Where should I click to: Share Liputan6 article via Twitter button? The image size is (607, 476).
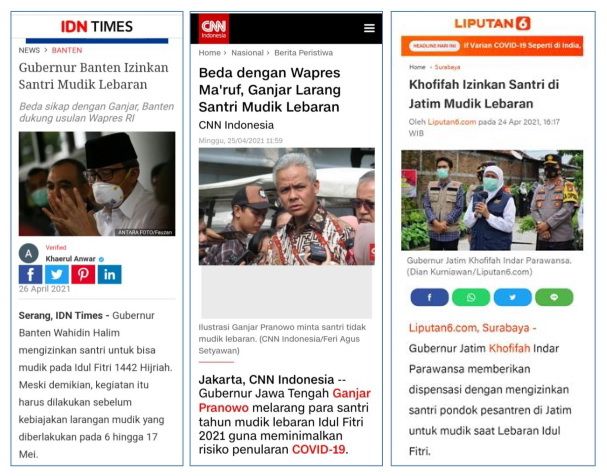[513, 297]
